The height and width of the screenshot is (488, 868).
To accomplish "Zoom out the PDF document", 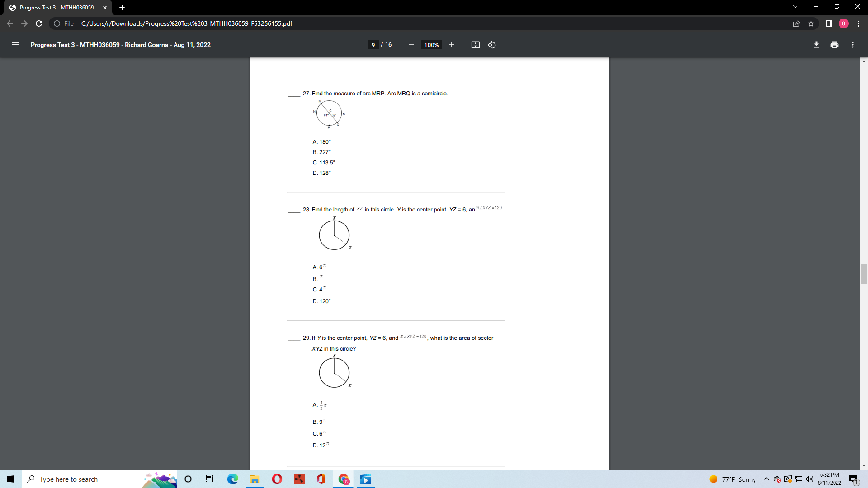I will [x=411, y=45].
